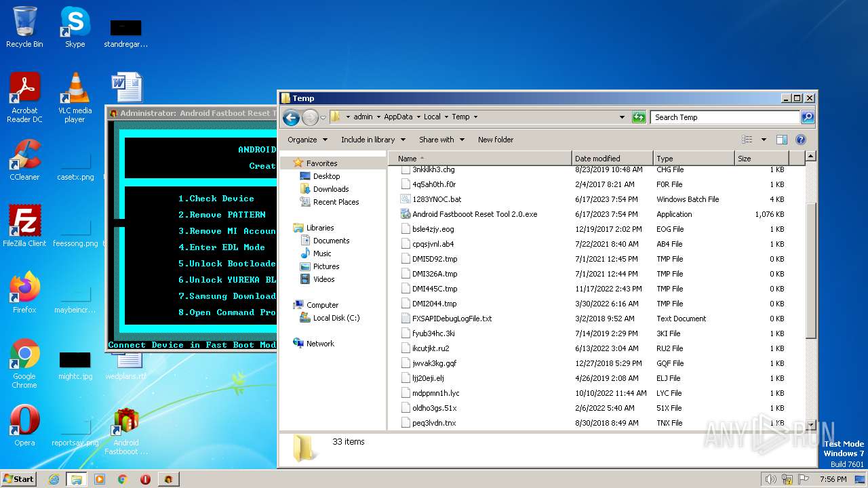Screen dimensions: 868x488
Task: Click the refresh button beside address bar
Action: 639,117
